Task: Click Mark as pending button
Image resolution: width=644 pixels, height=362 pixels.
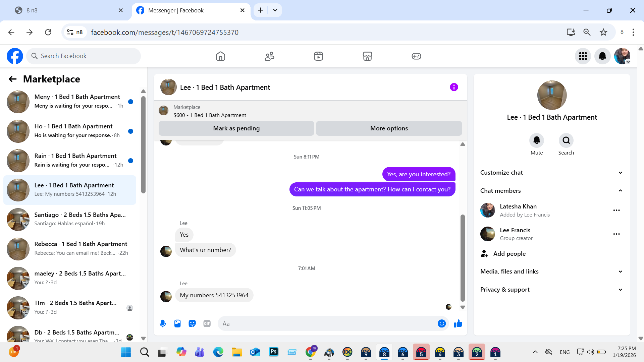Action: (x=236, y=128)
